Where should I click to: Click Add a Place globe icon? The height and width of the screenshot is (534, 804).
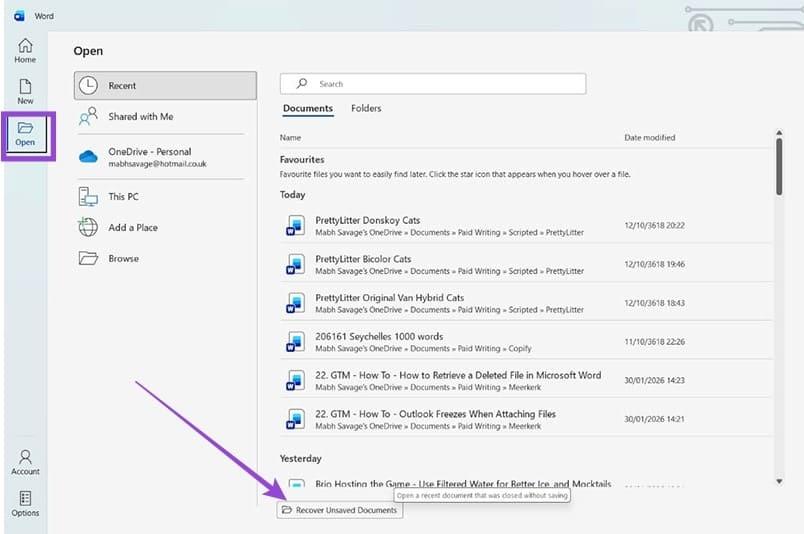(89, 227)
